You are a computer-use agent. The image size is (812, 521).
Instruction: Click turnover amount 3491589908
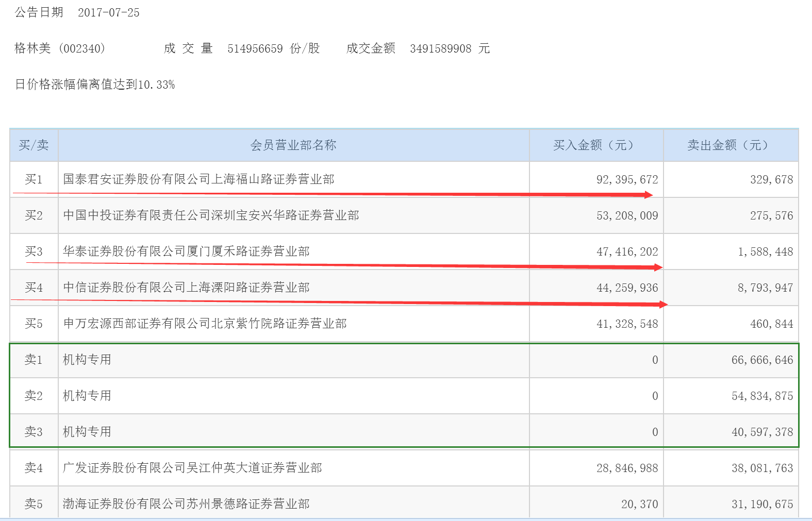[x=441, y=48]
